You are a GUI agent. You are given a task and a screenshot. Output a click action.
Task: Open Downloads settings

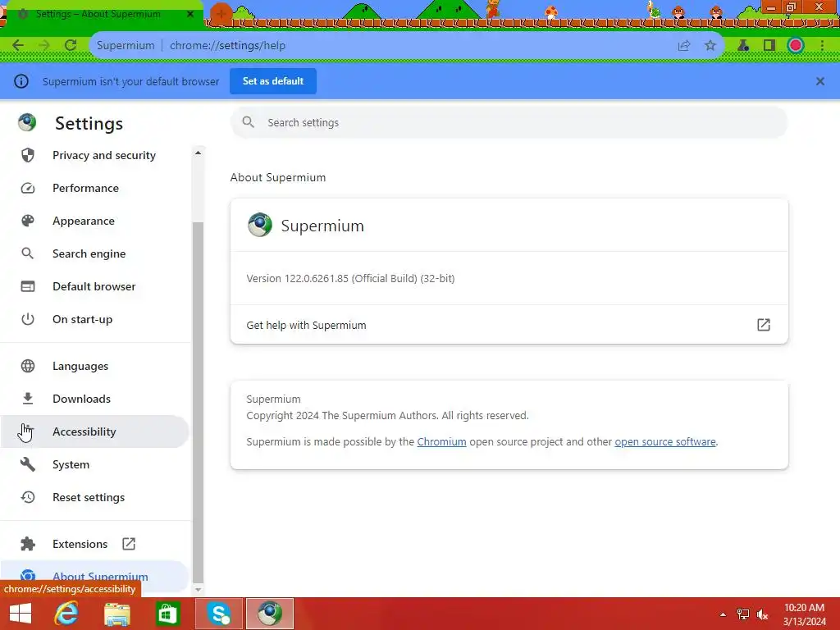click(x=95, y=399)
